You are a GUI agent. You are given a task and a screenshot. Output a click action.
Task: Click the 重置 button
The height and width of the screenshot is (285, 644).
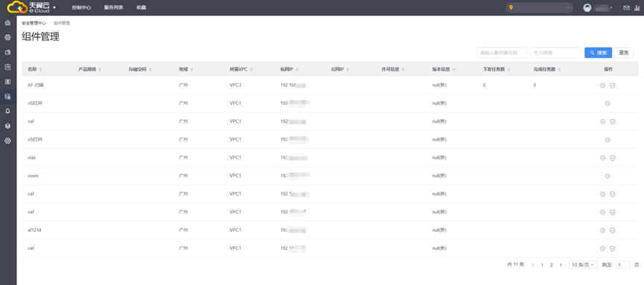tap(624, 53)
